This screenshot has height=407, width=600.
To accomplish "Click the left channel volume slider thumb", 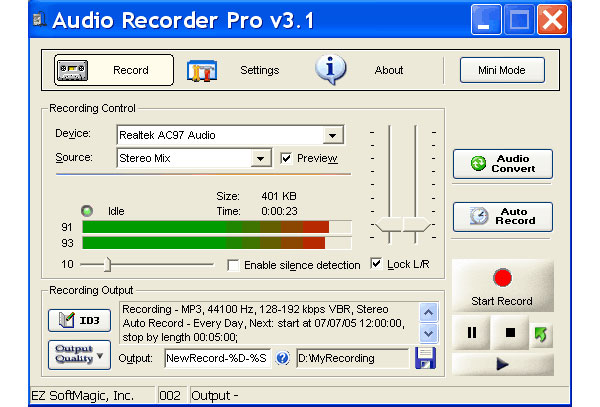I will coord(389,225).
